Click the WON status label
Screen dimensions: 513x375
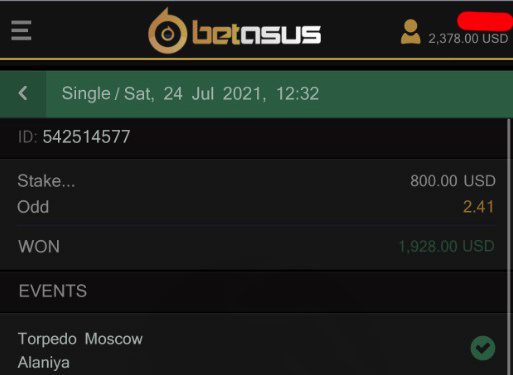tap(39, 247)
